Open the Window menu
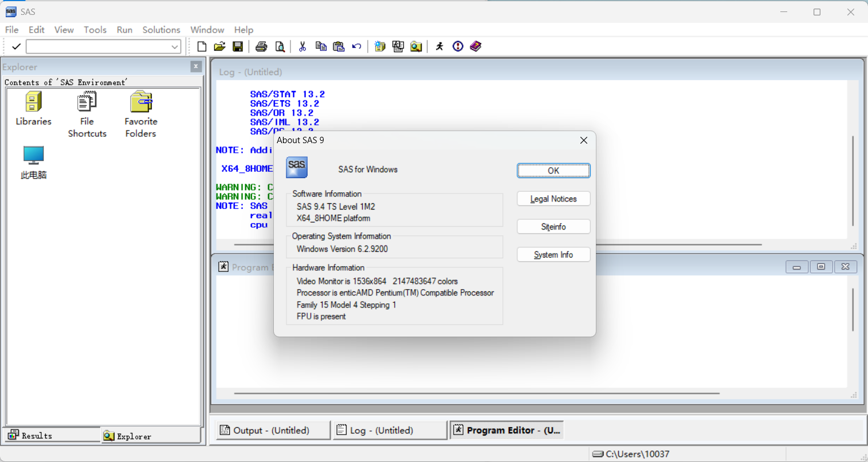This screenshot has height=462, width=868. 207,30
